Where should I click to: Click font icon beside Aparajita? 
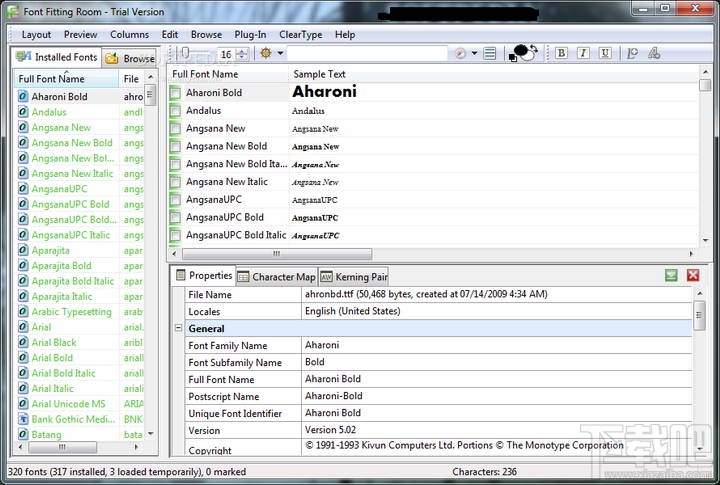tap(23, 250)
